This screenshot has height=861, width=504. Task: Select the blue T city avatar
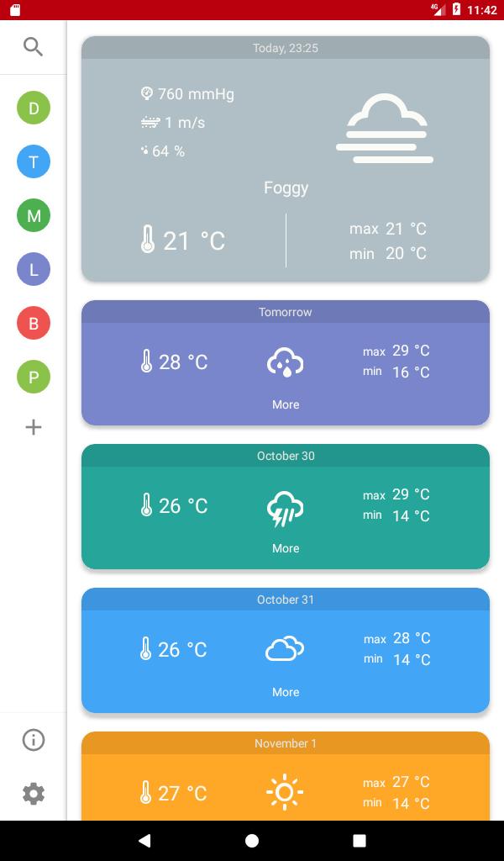34,161
